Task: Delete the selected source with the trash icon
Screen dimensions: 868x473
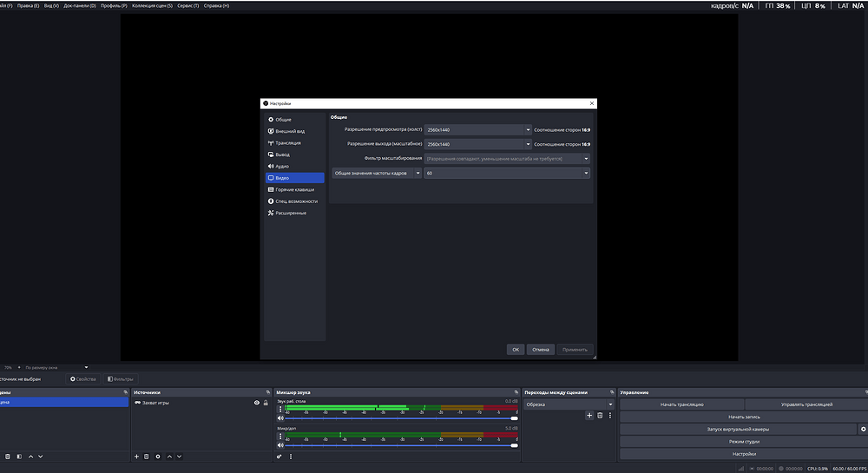Action: click(147, 456)
